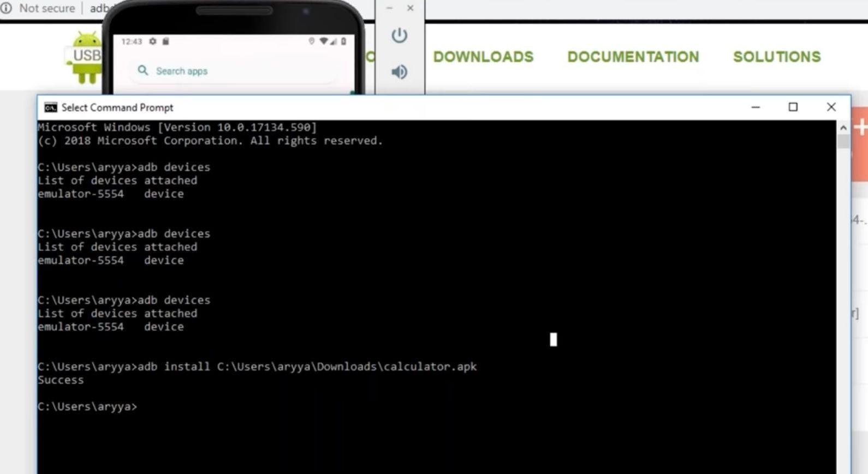
Task: Close the emulator side toolbar
Action: tap(410, 8)
